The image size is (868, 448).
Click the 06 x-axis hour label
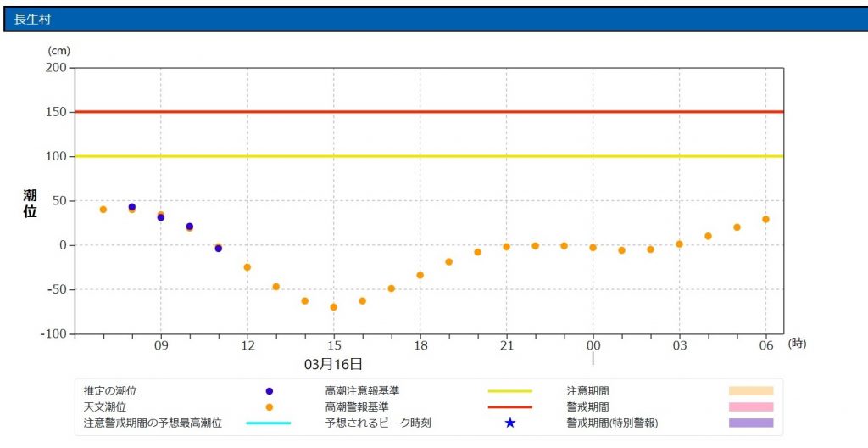(766, 345)
